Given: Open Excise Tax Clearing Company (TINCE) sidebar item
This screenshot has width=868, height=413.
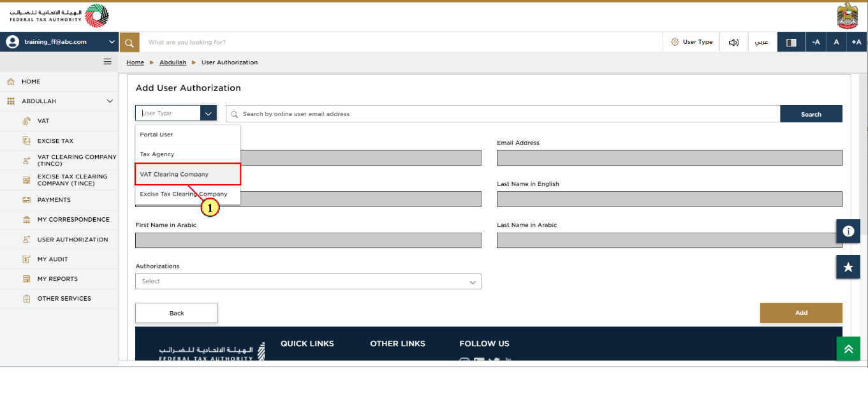Looking at the screenshot, I should pyautogui.click(x=59, y=180).
